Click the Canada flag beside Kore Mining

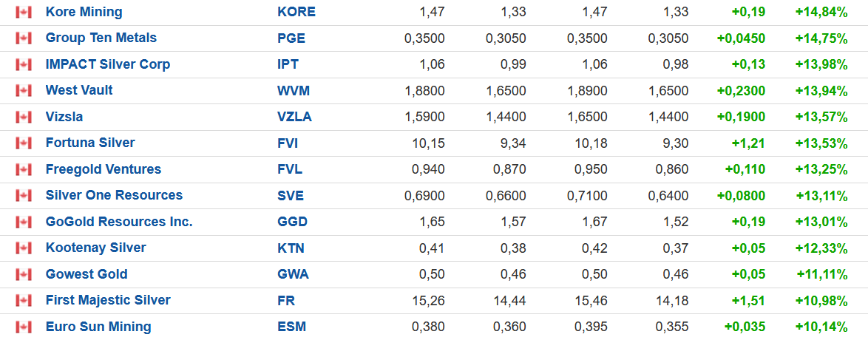point(24,13)
